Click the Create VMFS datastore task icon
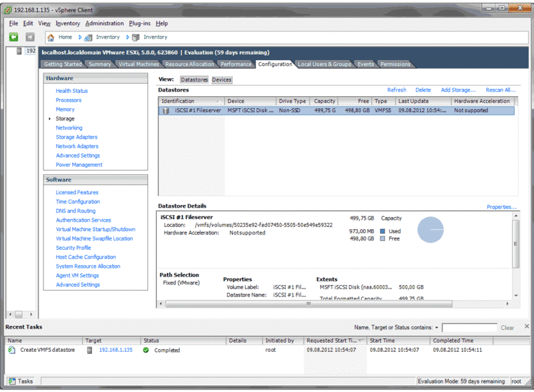 (x=11, y=350)
